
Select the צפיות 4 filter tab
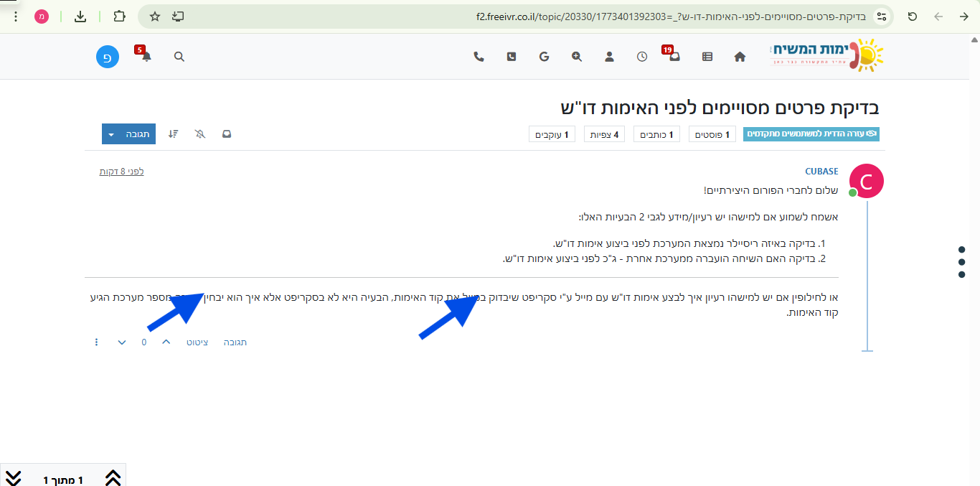(x=604, y=134)
